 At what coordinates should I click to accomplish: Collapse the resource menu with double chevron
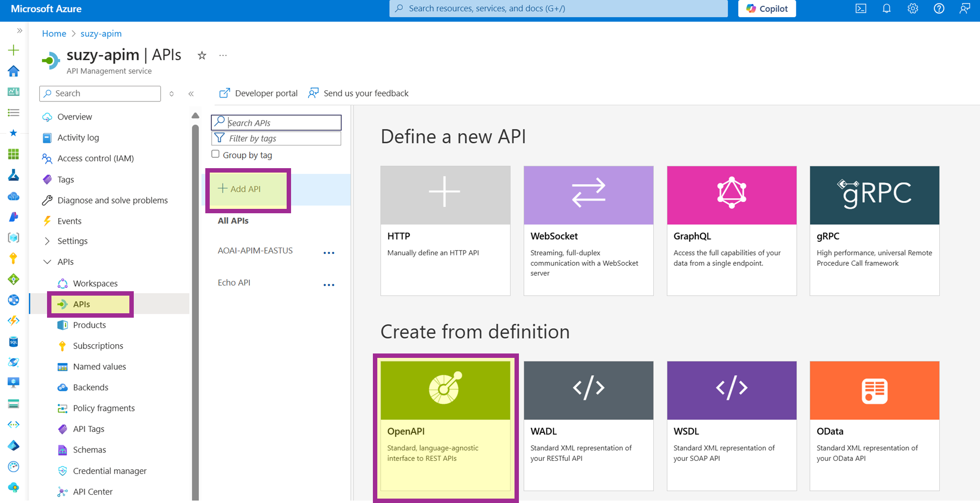pos(191,94)
